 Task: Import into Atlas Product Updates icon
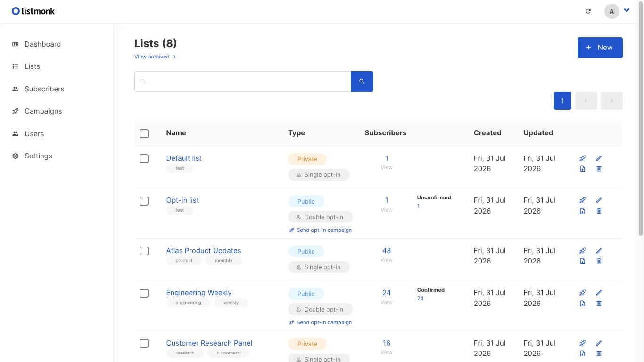coord(583,261)
